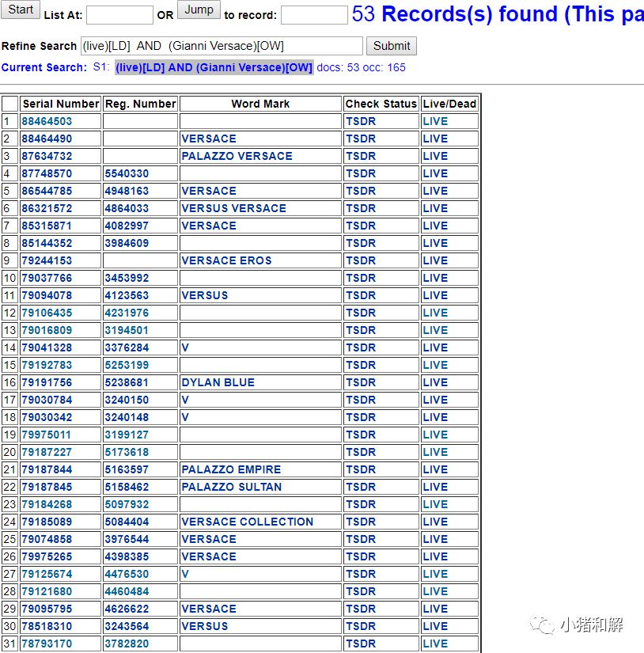Image resolution: width=644 pixels, height=653 pixels.
Task: Open serial number 79187227
Action: [47, 452]
